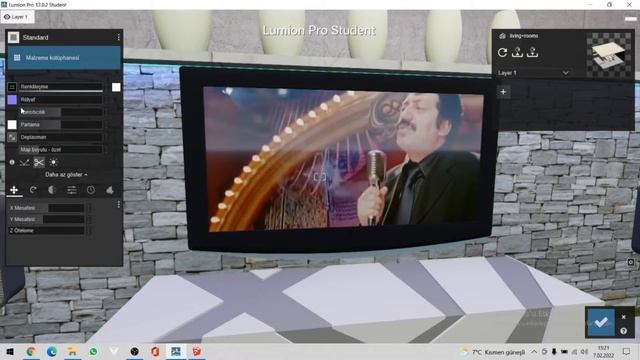Expand the Layer 1 dropdown

coord(533,73)
